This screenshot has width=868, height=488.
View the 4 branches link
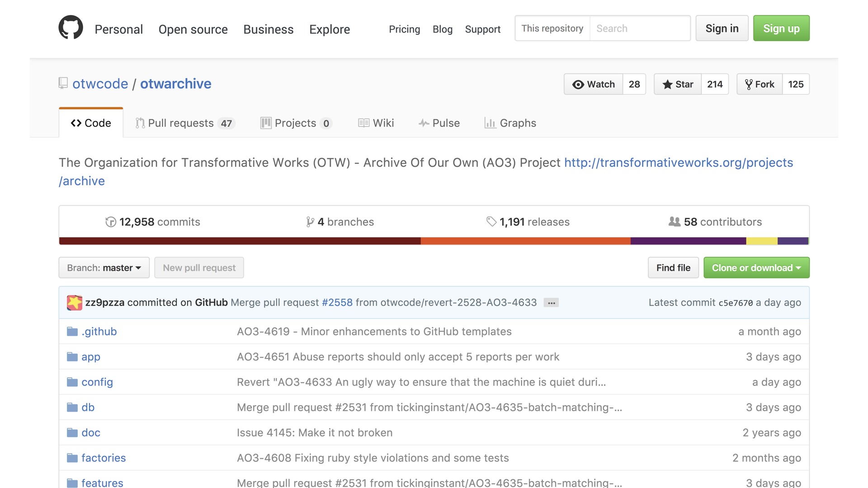(x=340, y=222)
